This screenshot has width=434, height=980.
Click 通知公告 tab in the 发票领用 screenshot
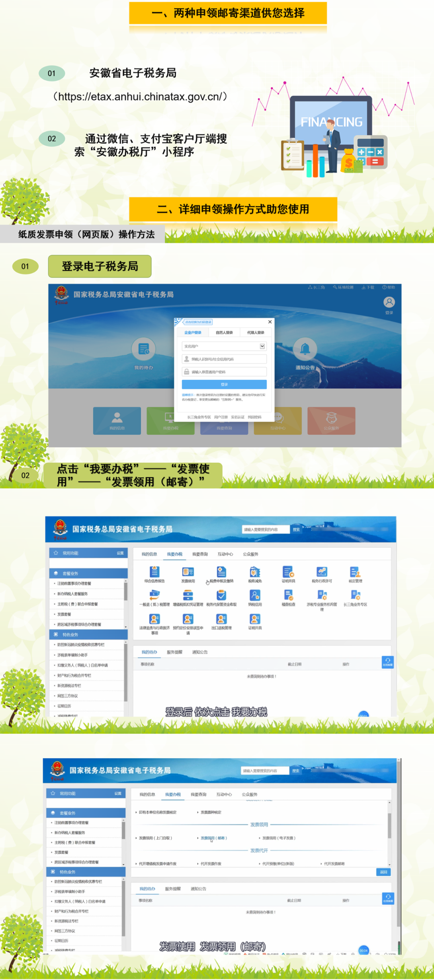(x=198, y=889)
